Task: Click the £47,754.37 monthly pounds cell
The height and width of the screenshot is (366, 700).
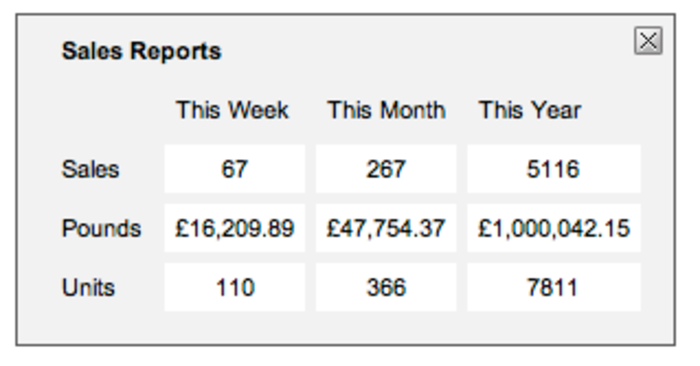Action: tap(386, 228)
